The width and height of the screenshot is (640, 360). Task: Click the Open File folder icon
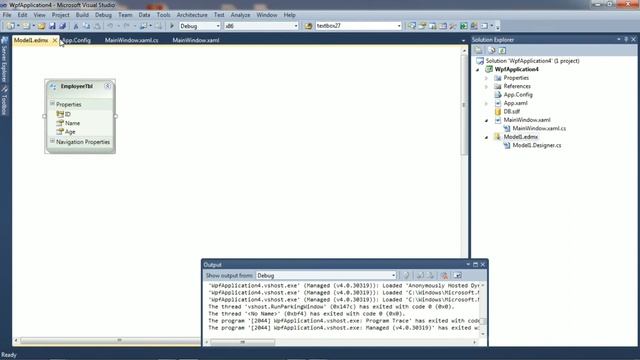point(41,26)
